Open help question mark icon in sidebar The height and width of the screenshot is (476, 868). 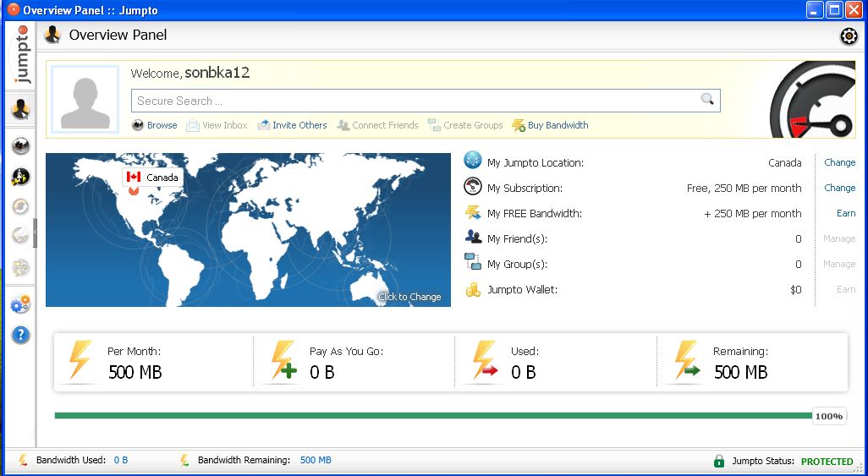pyautogui.click(x=20, y=335)
